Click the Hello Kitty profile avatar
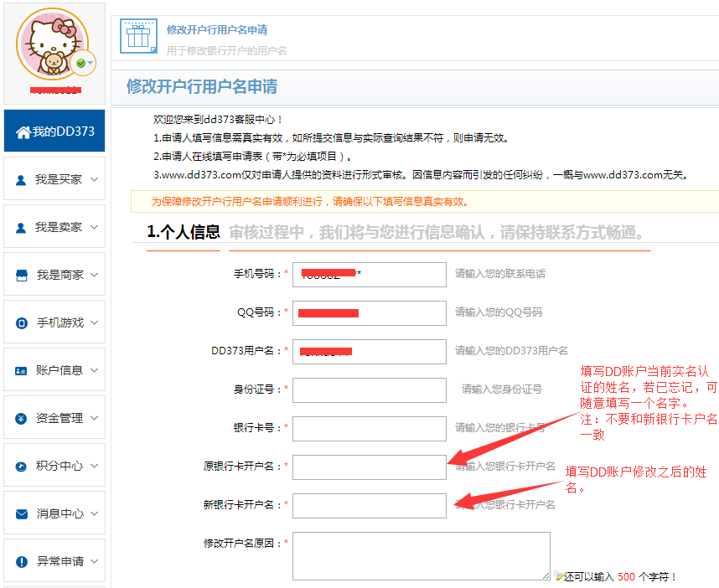719x588 pixels. point(52,44)
